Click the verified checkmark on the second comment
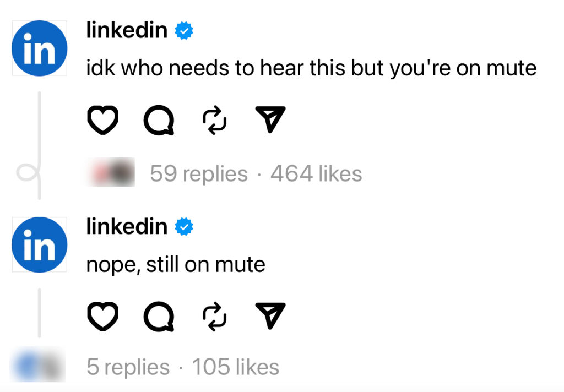 click(182, 226)
